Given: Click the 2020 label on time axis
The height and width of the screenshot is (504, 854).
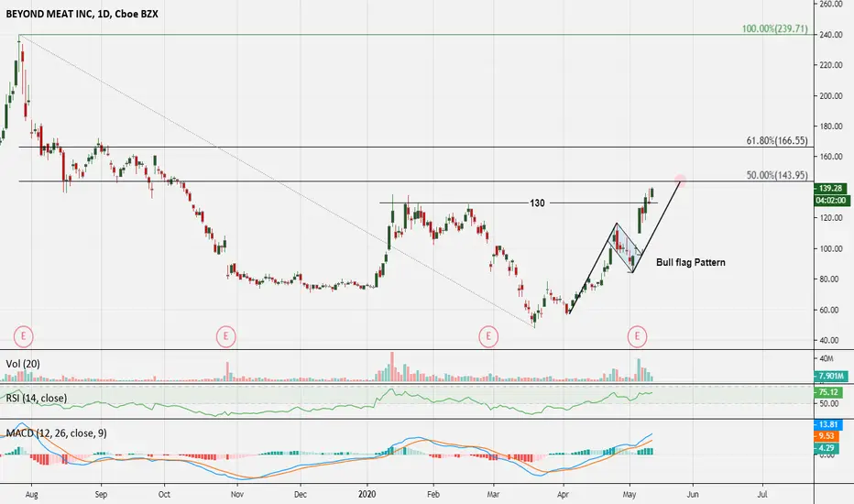Looking at the screenshot, I should pos(367,495).
